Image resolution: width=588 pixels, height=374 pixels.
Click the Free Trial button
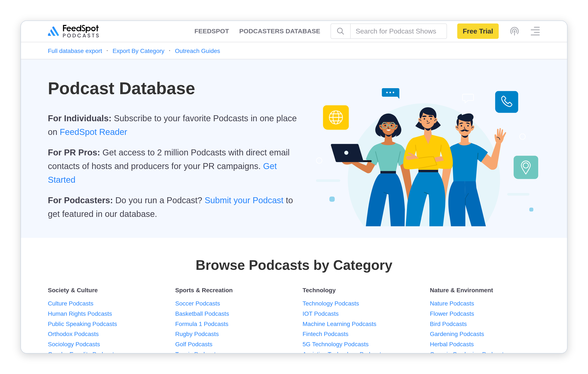(478, 31)
